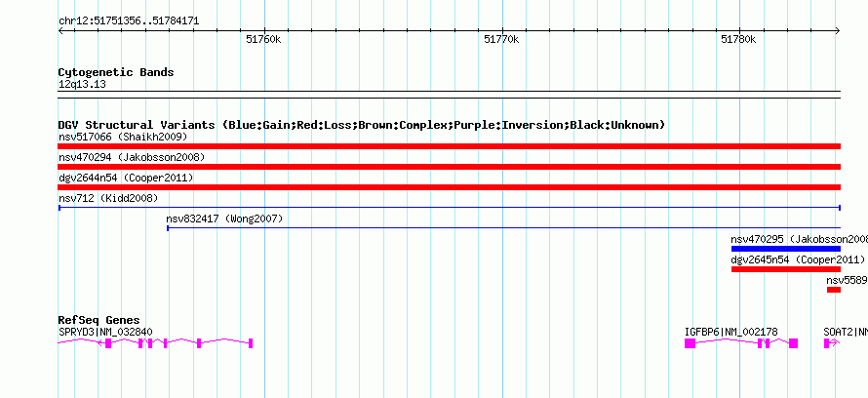Screen dimensions: 868x398
Task: Click the short red bar under nsv5589
Action: 834,290
